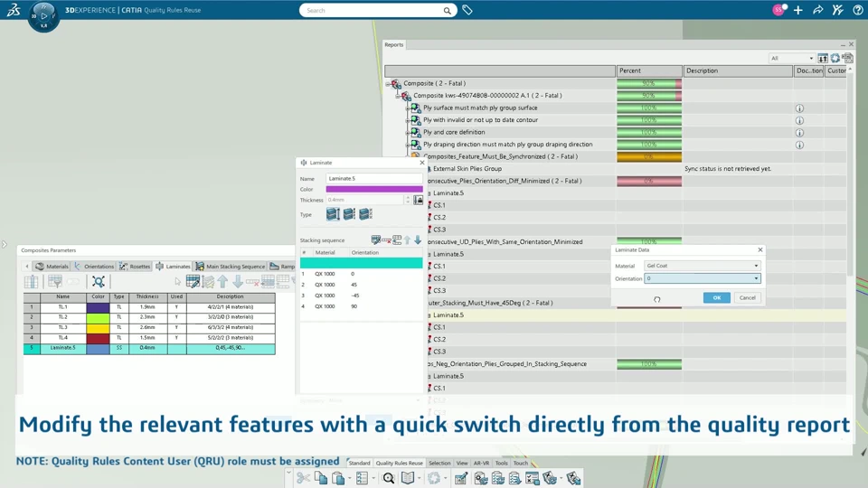868x488 pixels.
Task: Click the copy icon in the bottom toolbar
Action: pos(320,478)
